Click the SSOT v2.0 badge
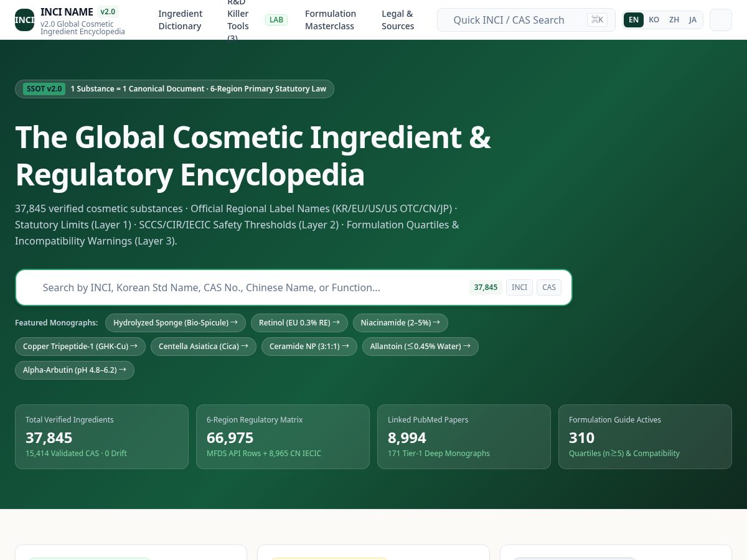The image size is (747, 560). (x=44, y=89)
